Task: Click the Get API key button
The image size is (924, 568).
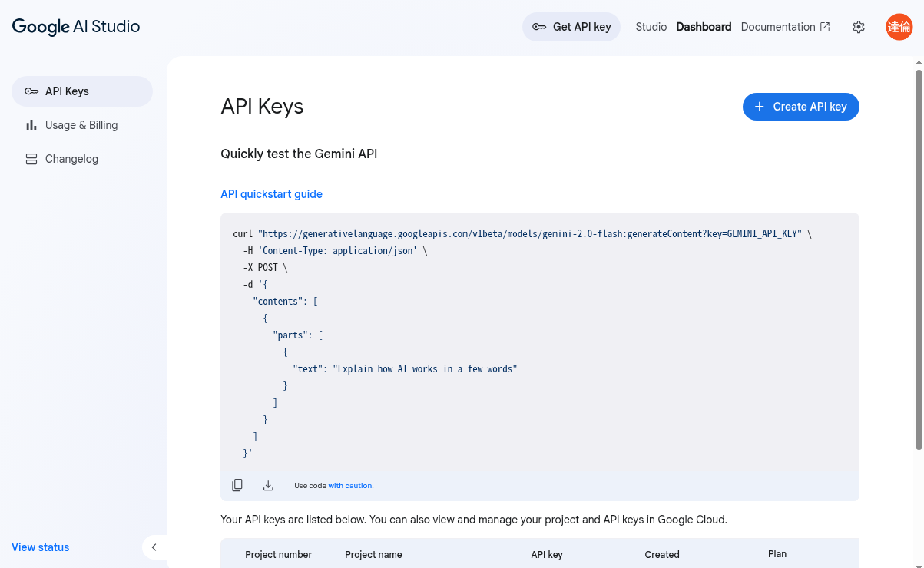Action: click(571, 27)
